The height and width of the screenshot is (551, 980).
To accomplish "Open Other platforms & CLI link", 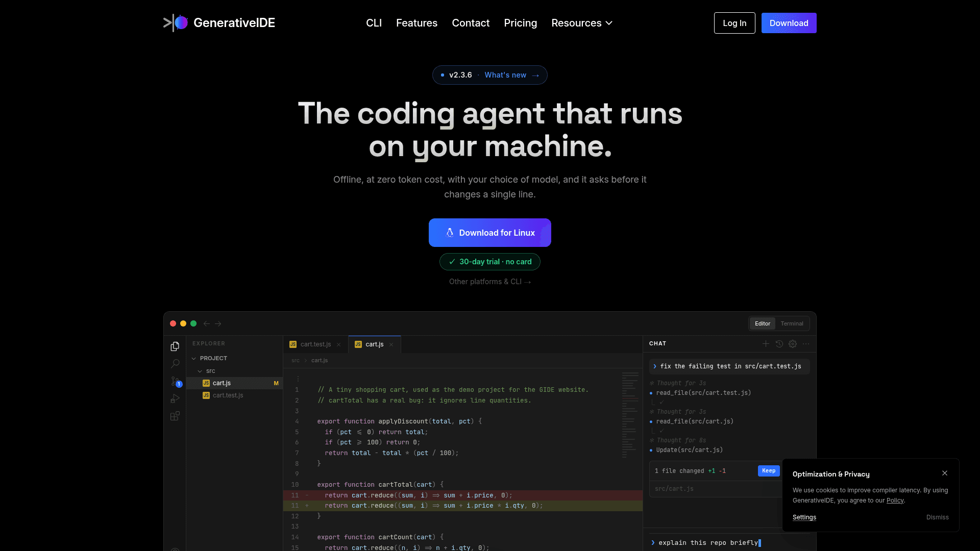I will (x=490, y=282).
